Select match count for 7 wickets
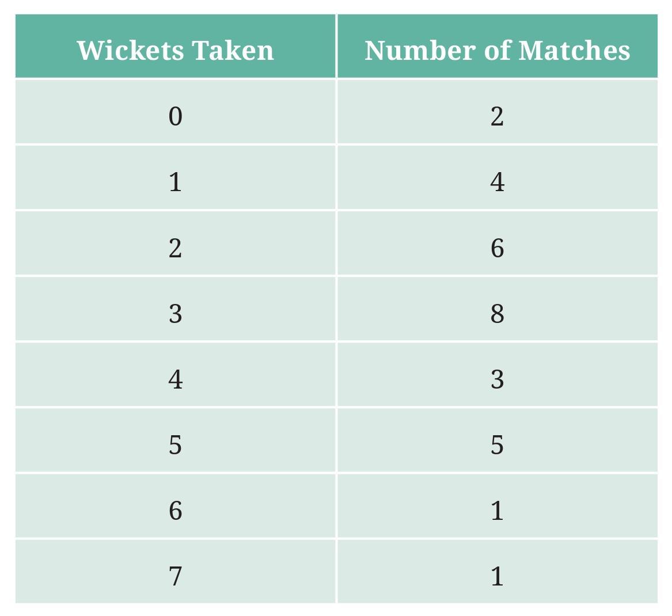Viewport: 672px width, 616px height. (x=497, y=576)
